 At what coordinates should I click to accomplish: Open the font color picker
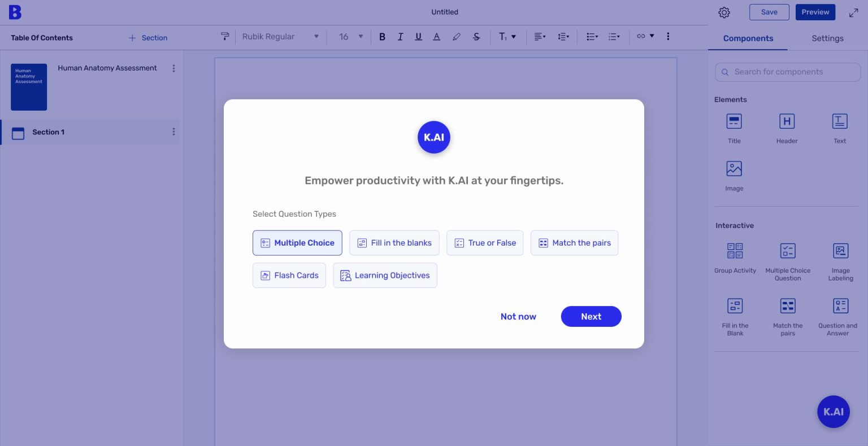coord(436,36)
